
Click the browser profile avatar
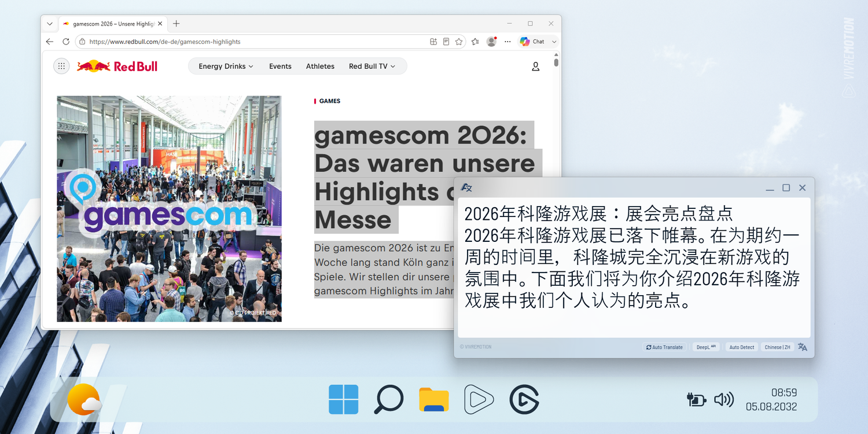pyautogui.click(x=491, y=42)
